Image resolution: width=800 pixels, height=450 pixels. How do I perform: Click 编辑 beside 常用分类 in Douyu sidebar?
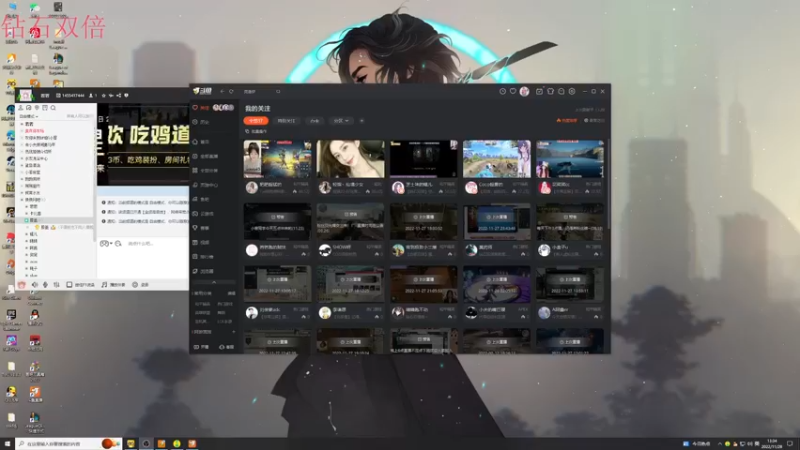(231, 293)
